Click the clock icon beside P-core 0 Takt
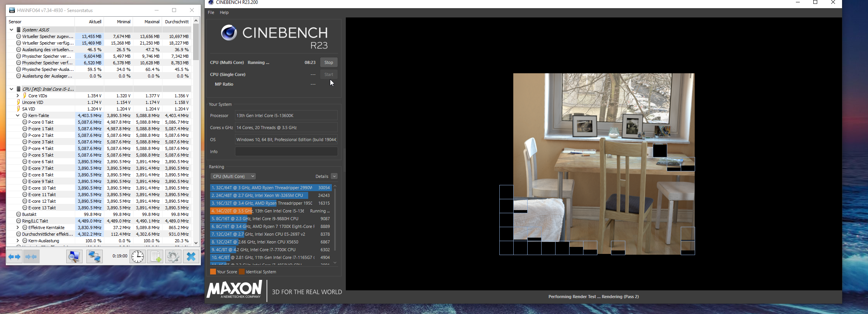Image resolution: width=868 pixels, height=314 pixels. [25, 122]
